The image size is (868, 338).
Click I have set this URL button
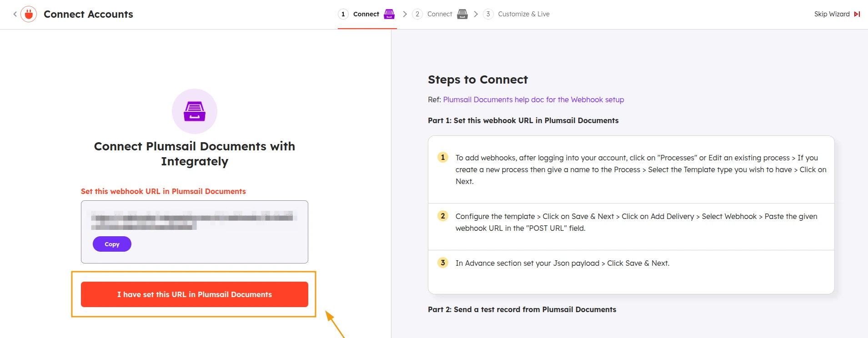195,294
